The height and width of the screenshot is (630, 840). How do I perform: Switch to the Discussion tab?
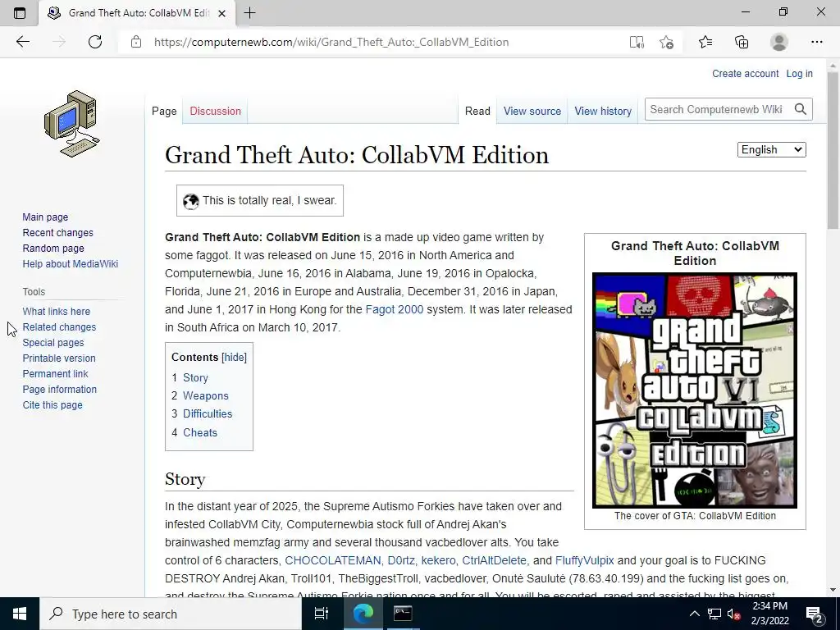click(216, 111)
